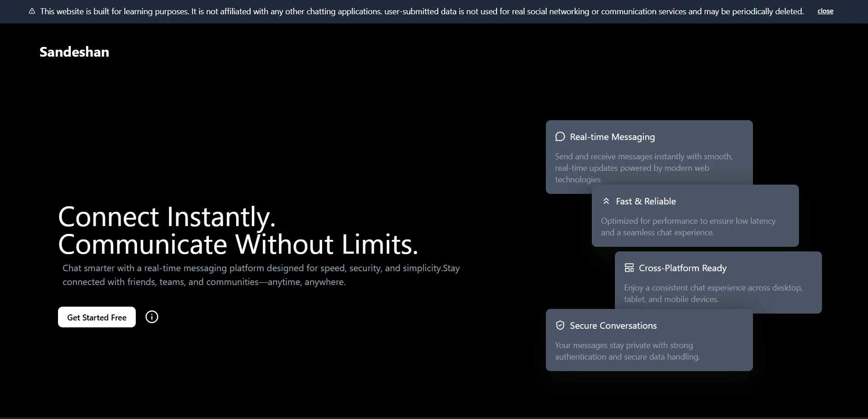Click the learning purposes disclaimer text
Screen dimensions: 868x419
pyautogui.click(x=422, y=12)
